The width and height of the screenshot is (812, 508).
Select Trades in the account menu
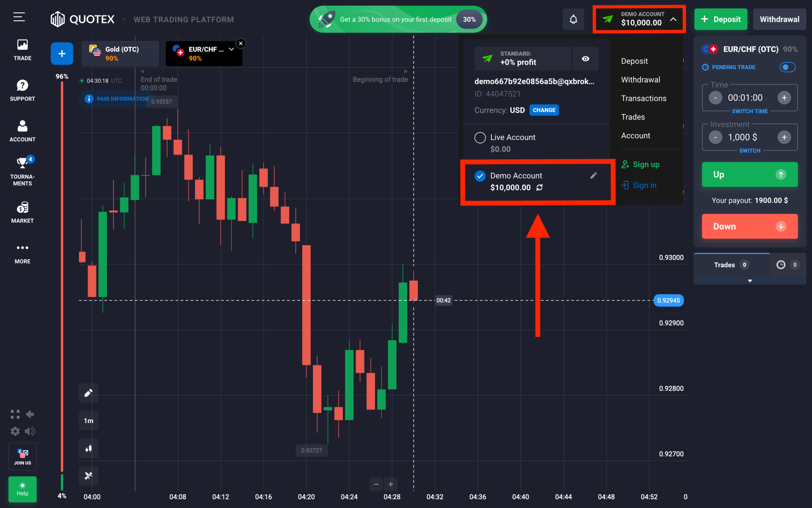click(633, 117)
